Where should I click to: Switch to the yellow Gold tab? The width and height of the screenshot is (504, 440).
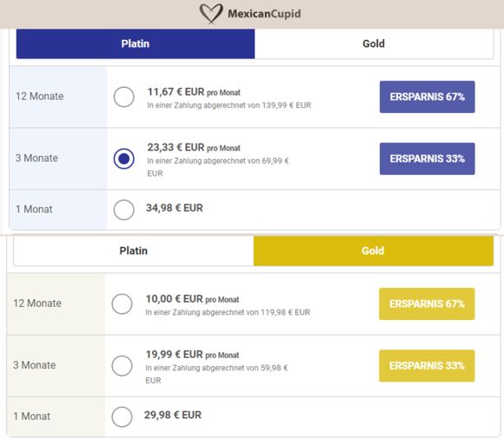click(x=374, y=251)
